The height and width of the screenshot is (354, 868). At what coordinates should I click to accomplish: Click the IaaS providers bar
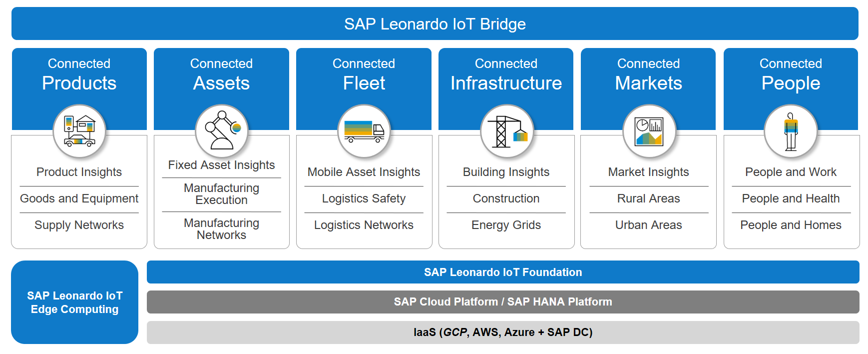coord(502,332)
